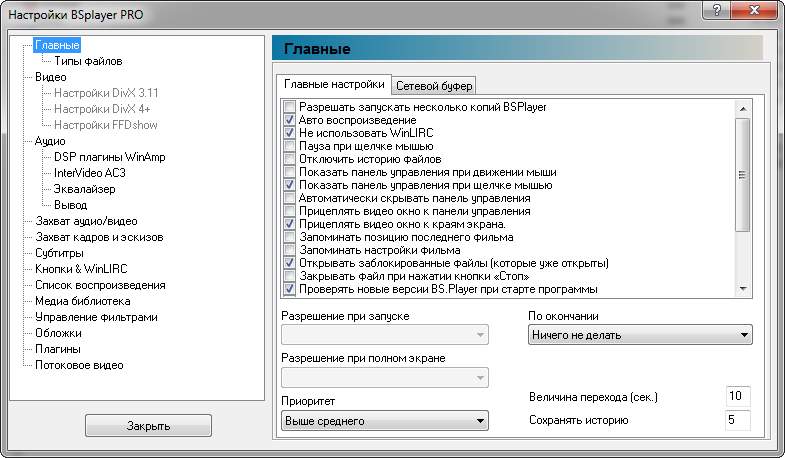This screenshot has width=785, height=458.
Task: Open DSP плагины WinAmp settings
Action: (110, 157)
